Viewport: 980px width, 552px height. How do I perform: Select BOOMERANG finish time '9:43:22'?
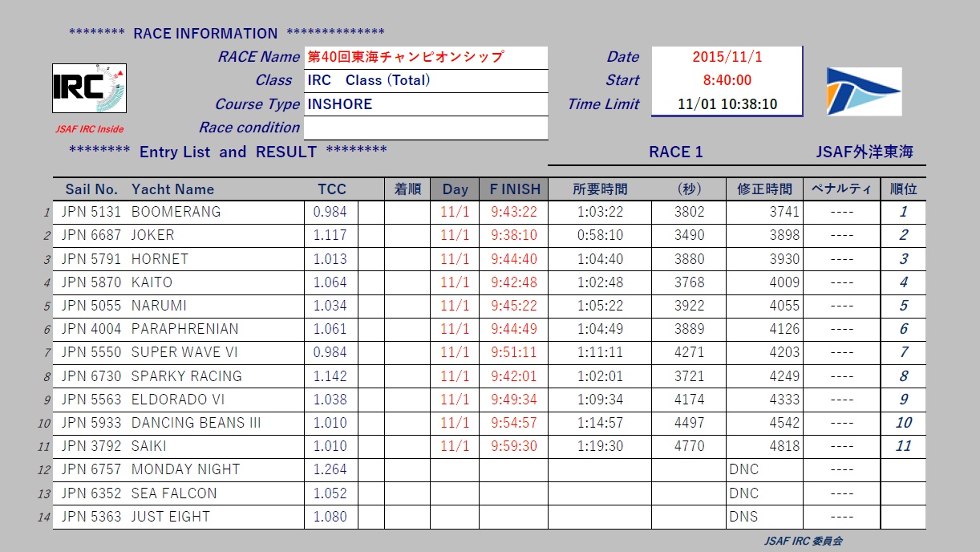point(514,213)
